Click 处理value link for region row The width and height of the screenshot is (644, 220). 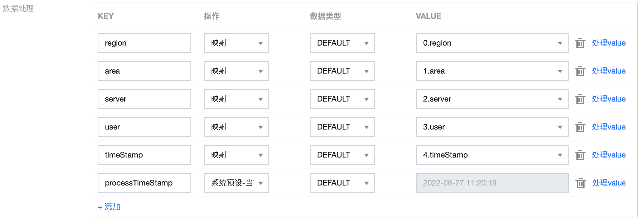[x=609, y=43]
